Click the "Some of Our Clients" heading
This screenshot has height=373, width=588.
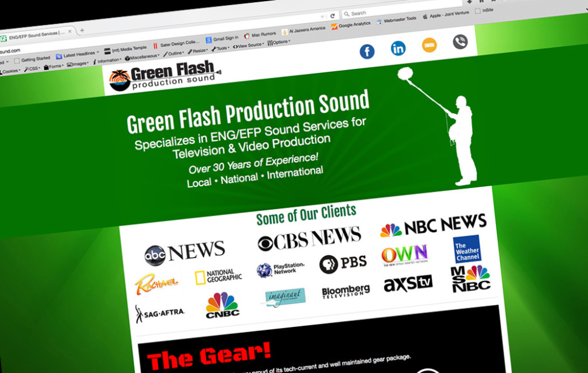point(306,214)
